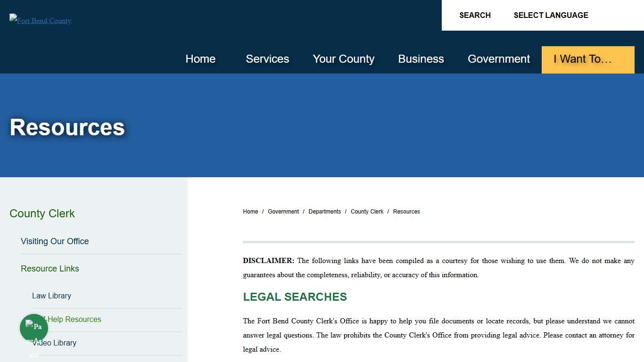Click Departments in the breadcrumb trail

(x=325, y=212)
